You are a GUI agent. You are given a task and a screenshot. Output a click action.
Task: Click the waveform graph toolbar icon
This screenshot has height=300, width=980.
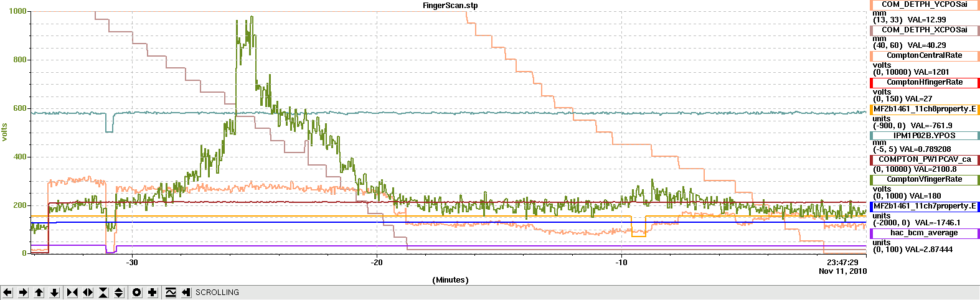pyautogui.click(x=171, y=293)
